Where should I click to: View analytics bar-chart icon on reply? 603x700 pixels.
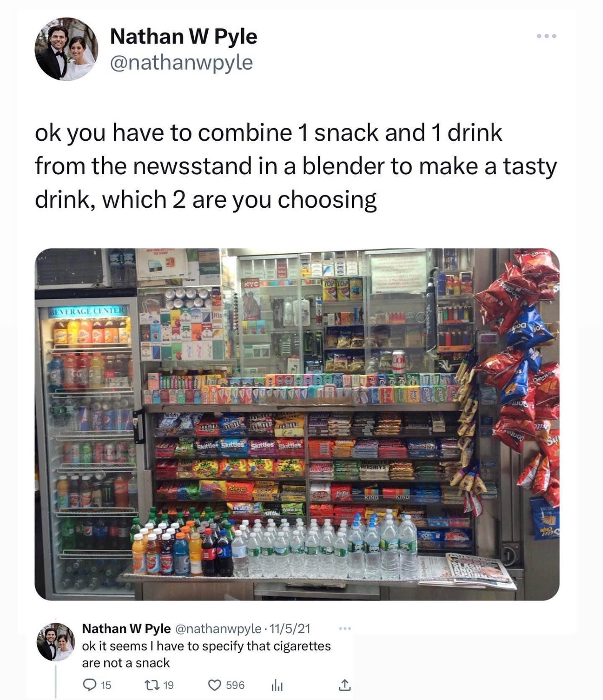tap(277, 685)
